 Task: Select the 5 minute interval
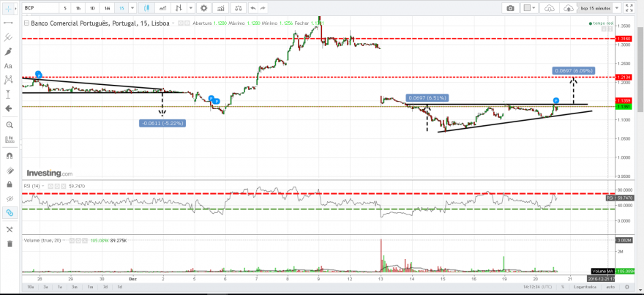[65, 8]
